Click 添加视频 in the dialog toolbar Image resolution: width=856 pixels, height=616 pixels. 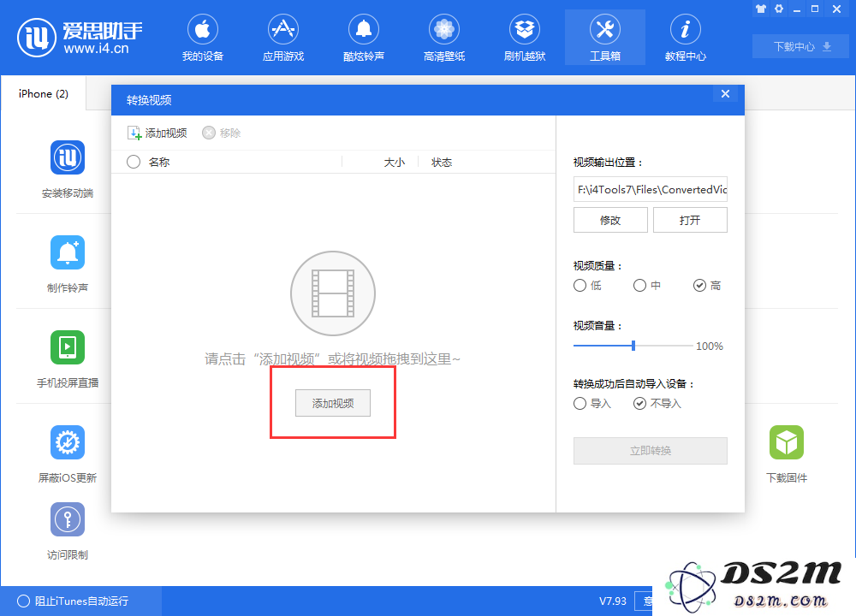click(158, 133)
